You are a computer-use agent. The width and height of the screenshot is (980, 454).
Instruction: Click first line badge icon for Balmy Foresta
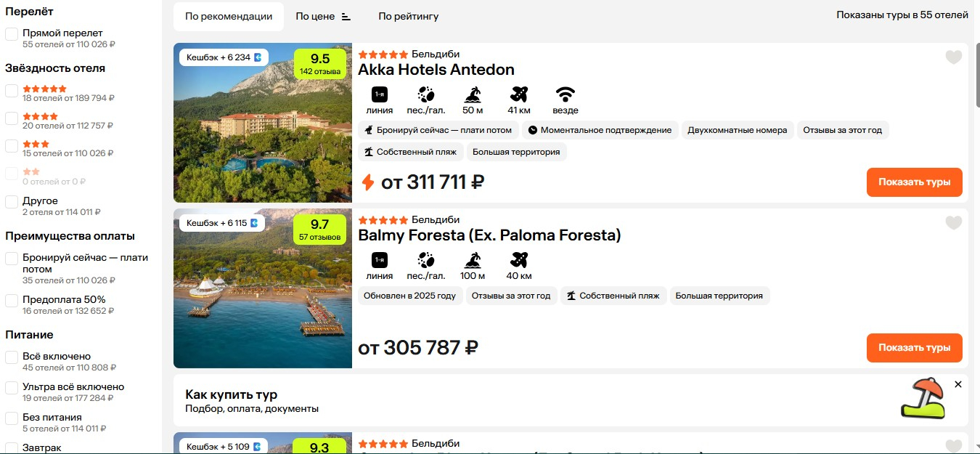click(x=380, y=260)
